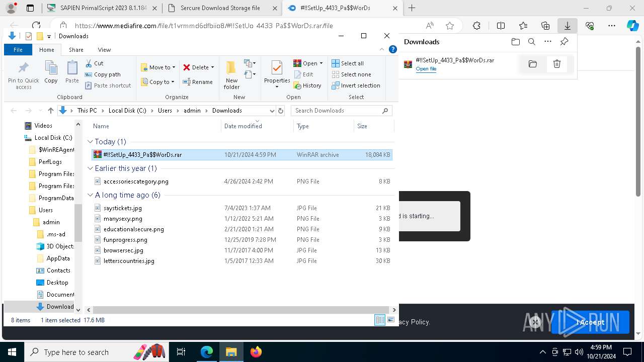
Task: Click the Paste ribbon icon
Action: click(72, 72)
